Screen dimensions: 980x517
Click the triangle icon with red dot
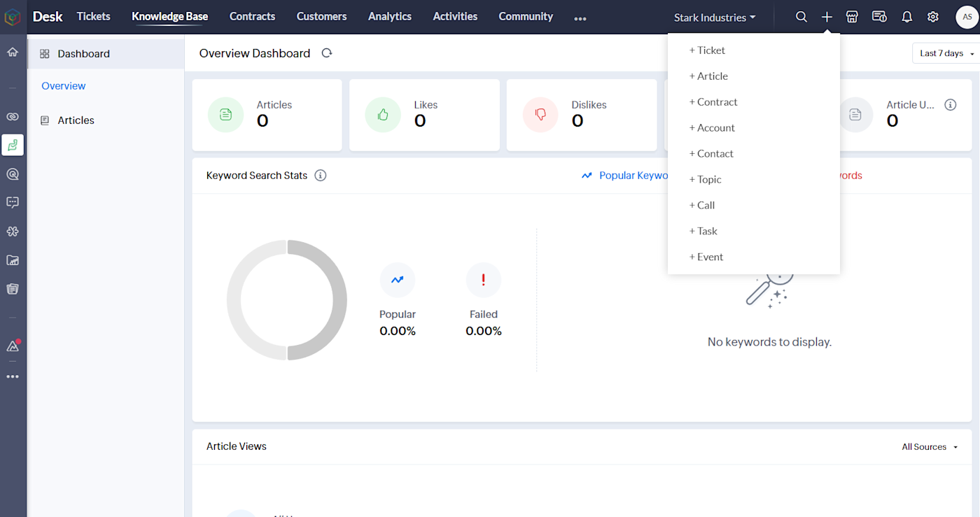pyautogui.click(x=13, y=346)
